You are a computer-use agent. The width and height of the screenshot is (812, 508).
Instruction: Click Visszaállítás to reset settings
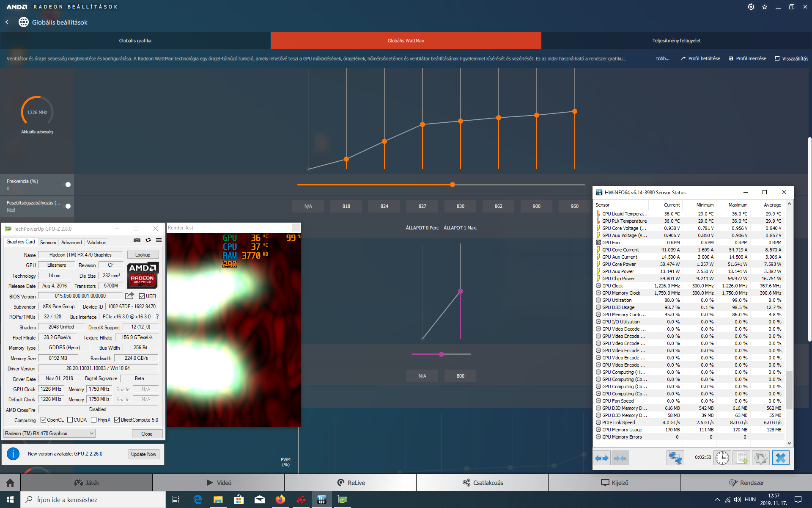pos(791,58)
